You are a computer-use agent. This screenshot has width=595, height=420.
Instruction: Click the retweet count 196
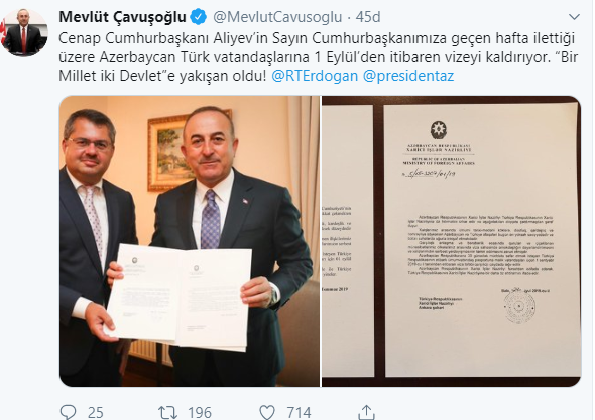(200, 412)
